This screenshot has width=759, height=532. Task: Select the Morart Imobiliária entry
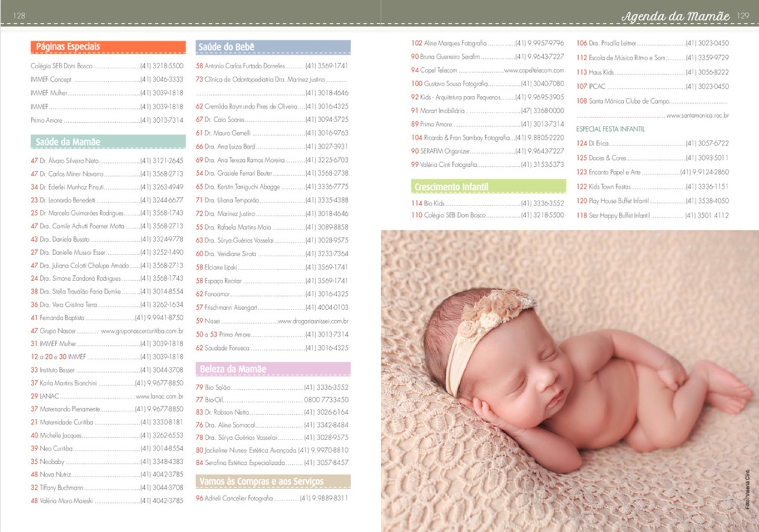pos(488,111)
